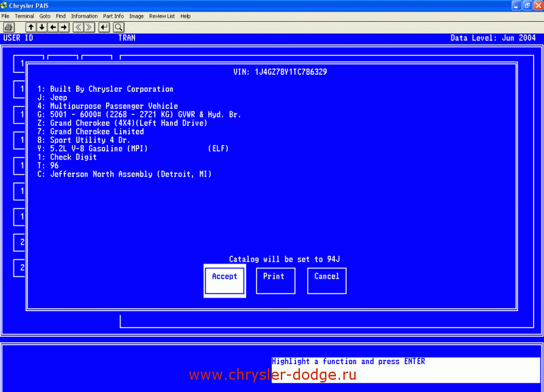This screenshot has height=392, width=544.
Task: Open the Part Info menu
Action: (x=114, y=16)
